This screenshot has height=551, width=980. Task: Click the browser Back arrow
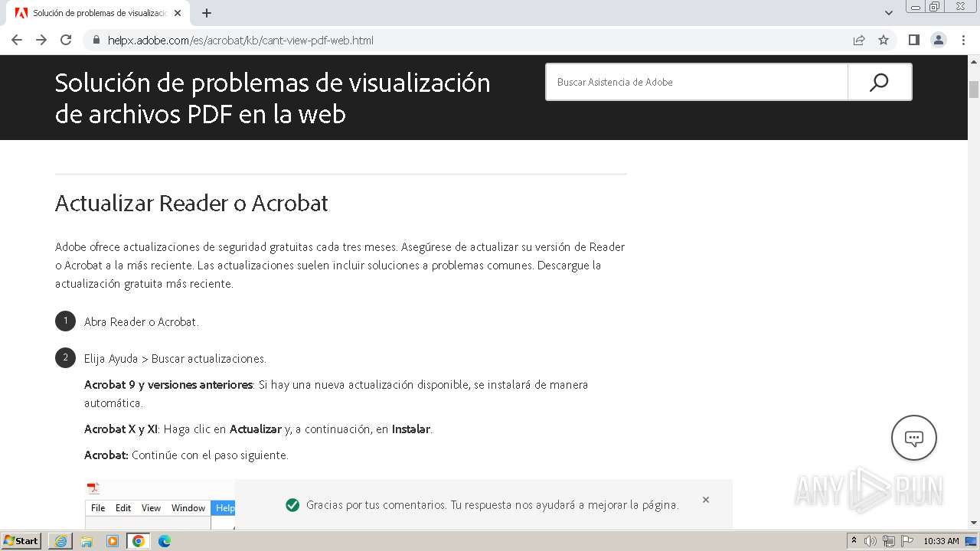tap(17, 40)
